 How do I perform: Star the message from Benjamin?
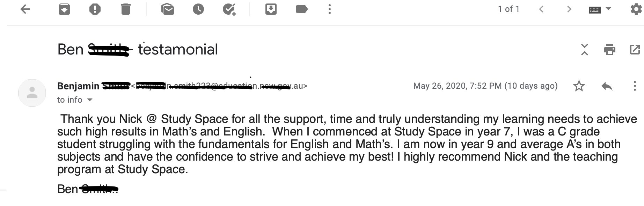(579, 86)
